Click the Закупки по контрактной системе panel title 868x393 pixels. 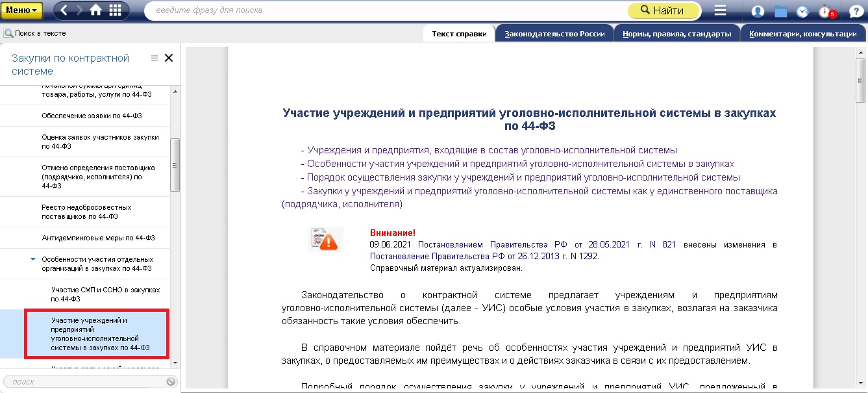tap(70, 64)
